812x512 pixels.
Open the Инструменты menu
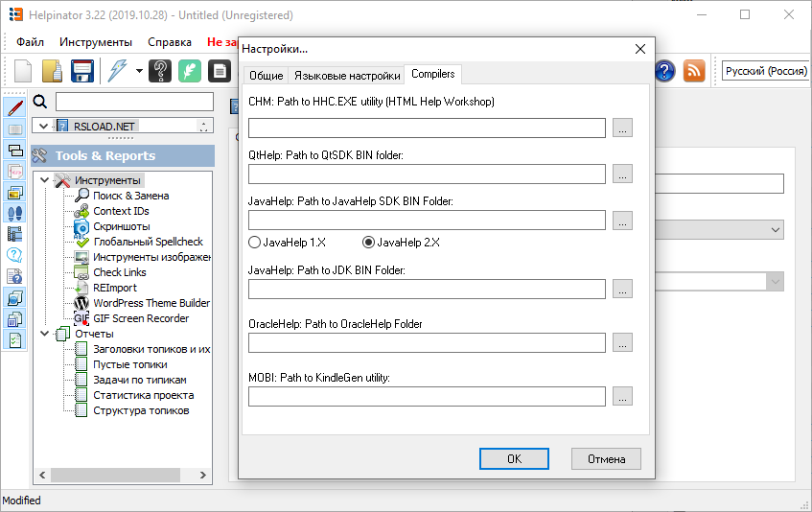tap(95, 42)
